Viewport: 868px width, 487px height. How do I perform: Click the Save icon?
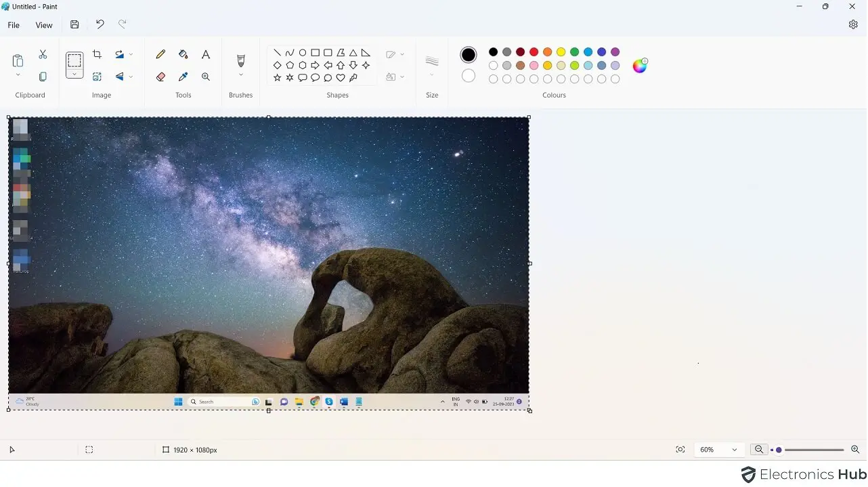[74, 24]
